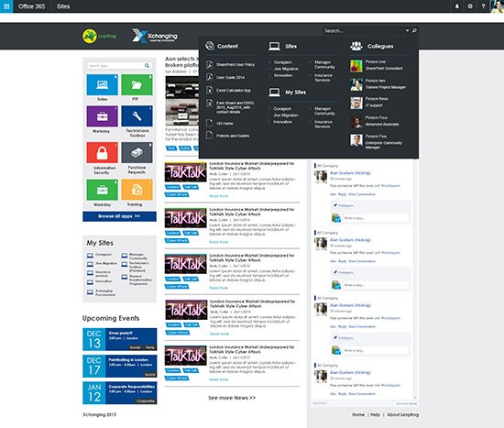Screen dimensions: 504x428
Task: Click the Excel icon beside Excel Calculator App
Action: pyautogui.click(x=209, y=91)
